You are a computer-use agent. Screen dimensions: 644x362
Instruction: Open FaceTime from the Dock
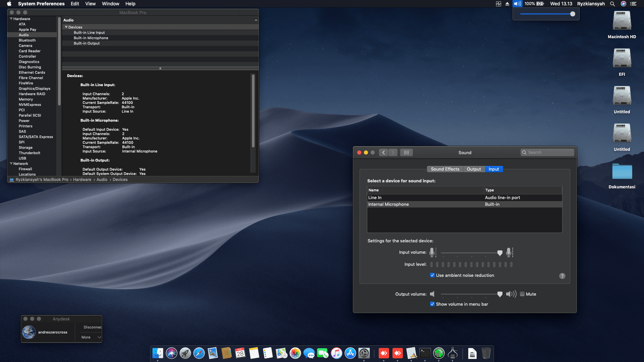click(323, 353)
